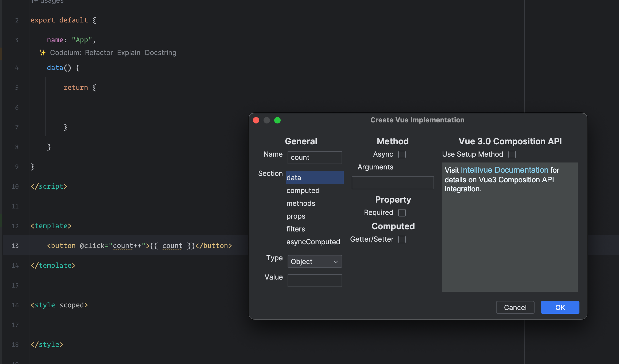Enable the Async checkbox
This screenshot has width=619, height=364.
402,154
